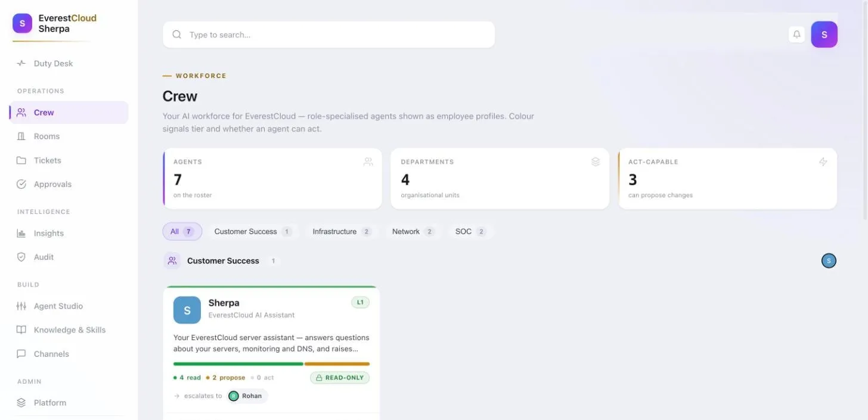Filter crew by Infrastructure
The height and width of the screenshot is (420, 868).
[342, 231]
